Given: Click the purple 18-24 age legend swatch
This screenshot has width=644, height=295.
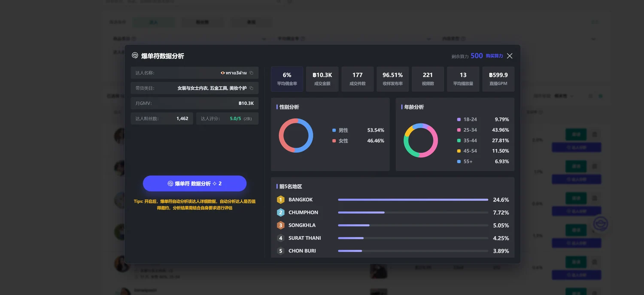Looking at the screenshot, I should 459,119.
